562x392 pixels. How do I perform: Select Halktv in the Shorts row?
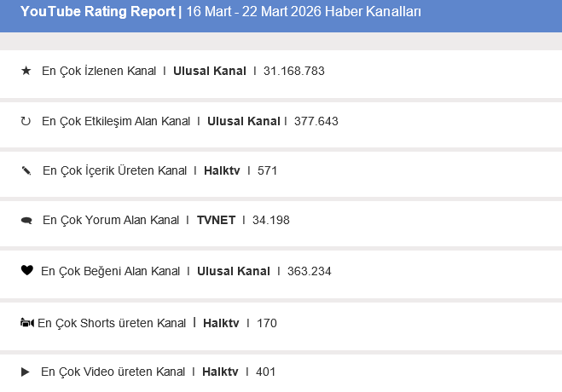pos(221,323)
